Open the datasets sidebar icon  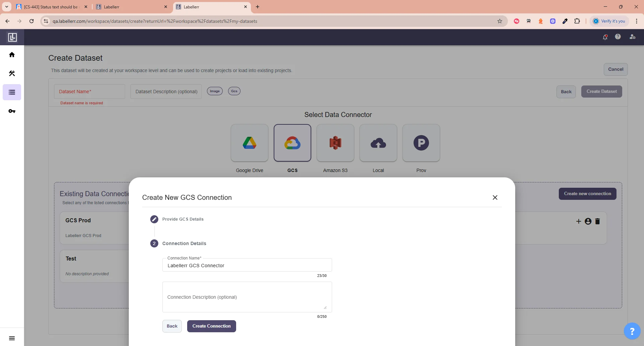point(12,92)
